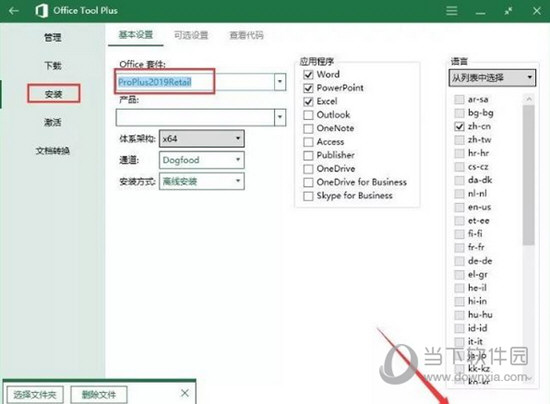Image resolution: width=550 pixels, height=404 pixels.
Task: Open the 从列表中选择 language dropdown
Action: pos(492,78)
